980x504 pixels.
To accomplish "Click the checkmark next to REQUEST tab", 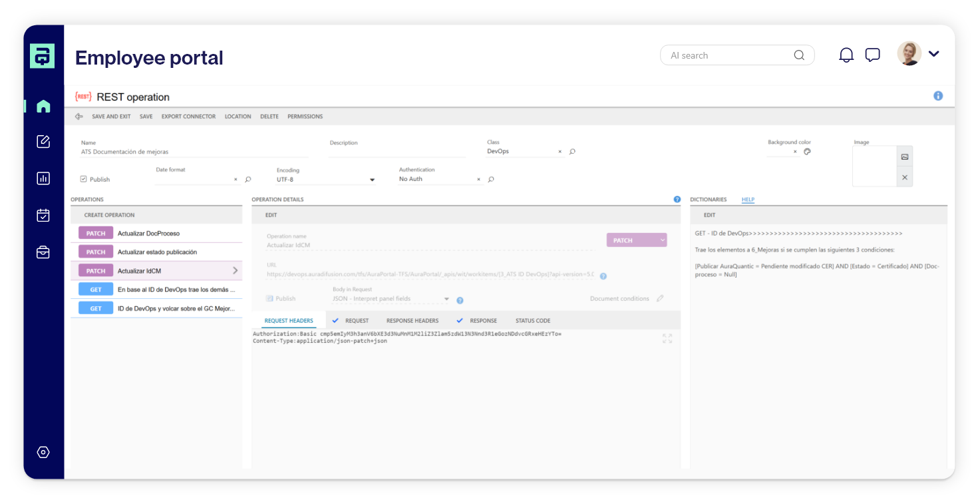I will 335,320.
